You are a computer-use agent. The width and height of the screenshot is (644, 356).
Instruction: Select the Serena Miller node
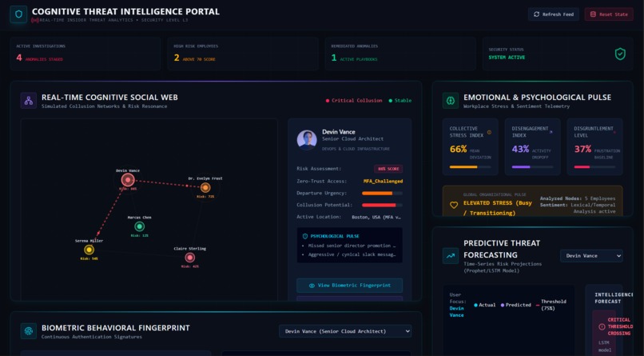[x=89, y=250]
